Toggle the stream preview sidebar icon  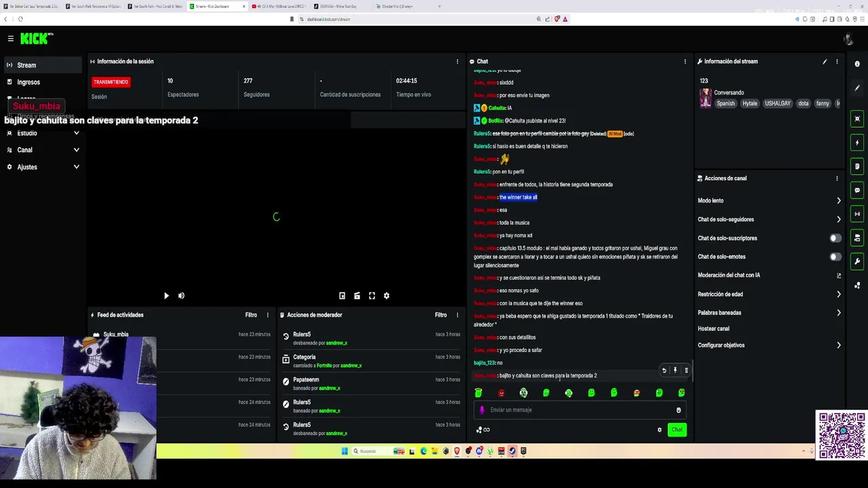(857, 119)
